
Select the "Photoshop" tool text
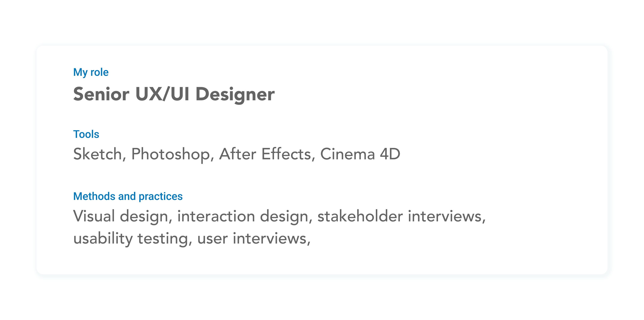171,154
